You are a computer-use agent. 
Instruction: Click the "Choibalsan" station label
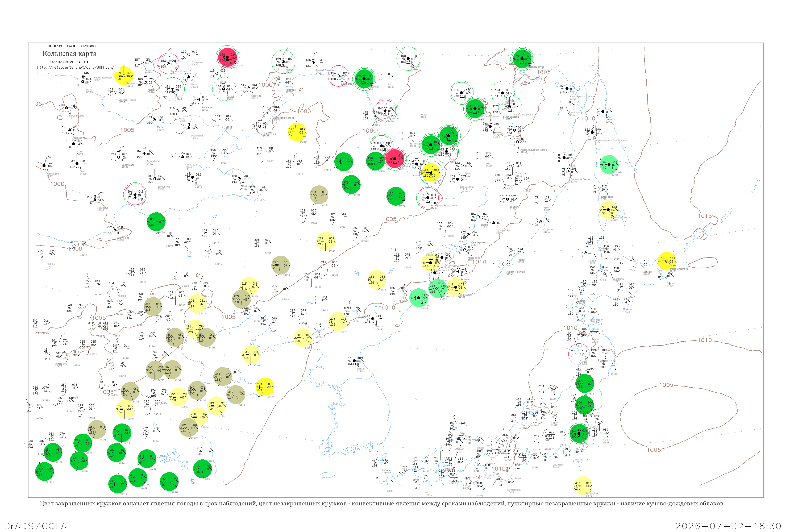(x=191, y=165)
